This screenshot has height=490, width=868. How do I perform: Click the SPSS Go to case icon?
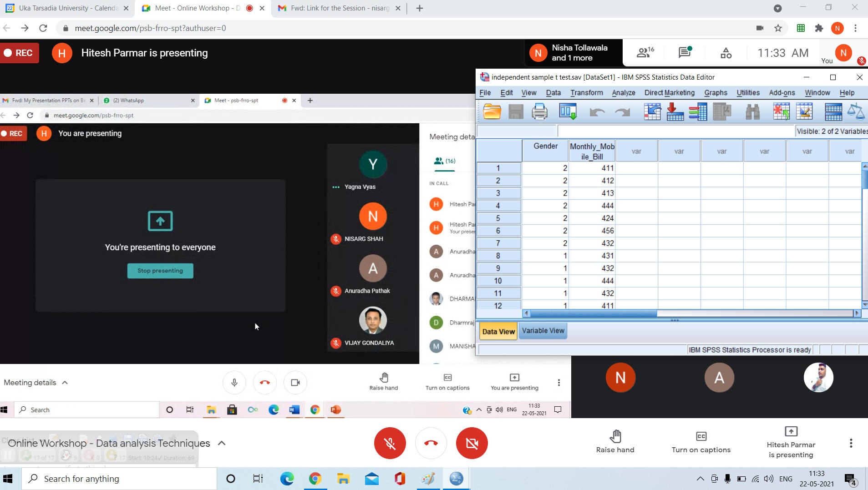tap(652, 111)
